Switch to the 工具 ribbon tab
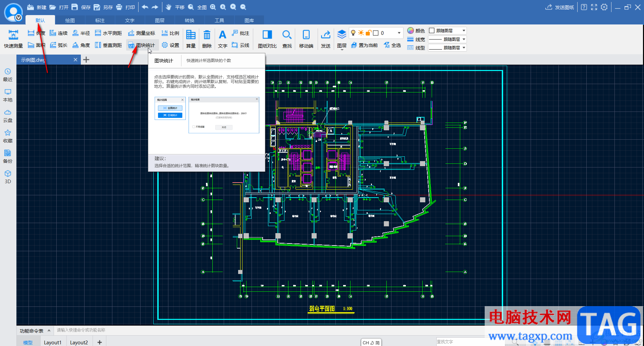This screenshot has width=644, height=346. [x=219, y=20]
